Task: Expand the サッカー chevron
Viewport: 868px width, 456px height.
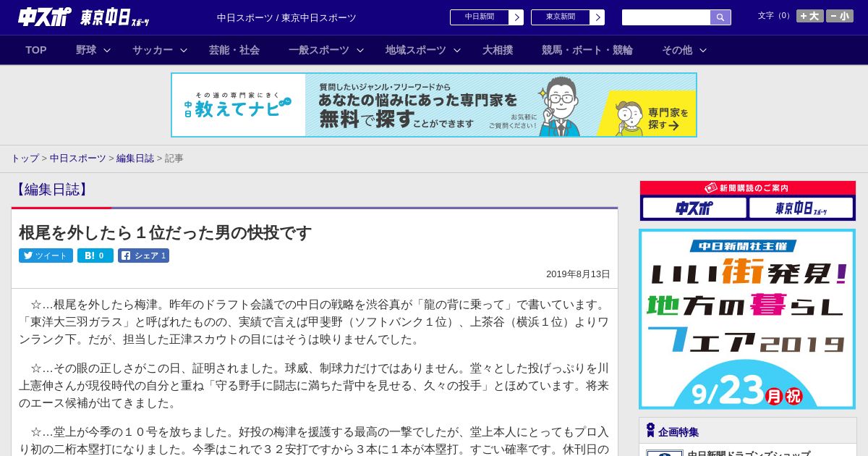Action: [x=184, y=50]
